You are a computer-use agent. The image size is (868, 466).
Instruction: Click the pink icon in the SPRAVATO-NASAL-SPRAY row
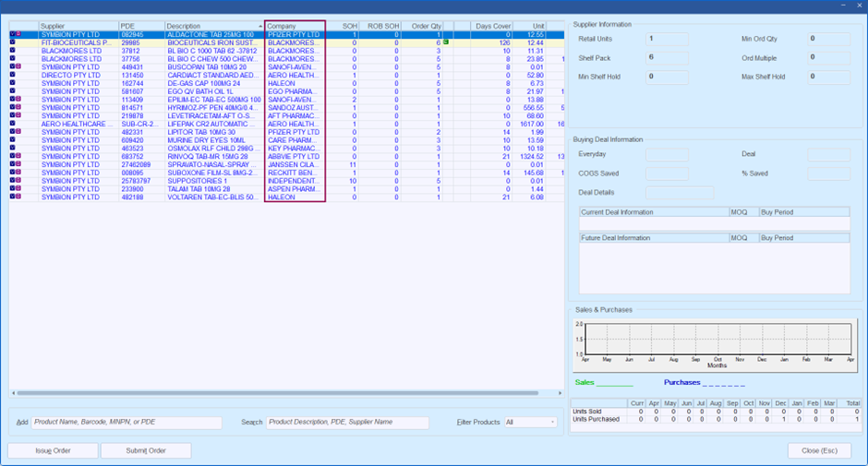pos(18,164)
